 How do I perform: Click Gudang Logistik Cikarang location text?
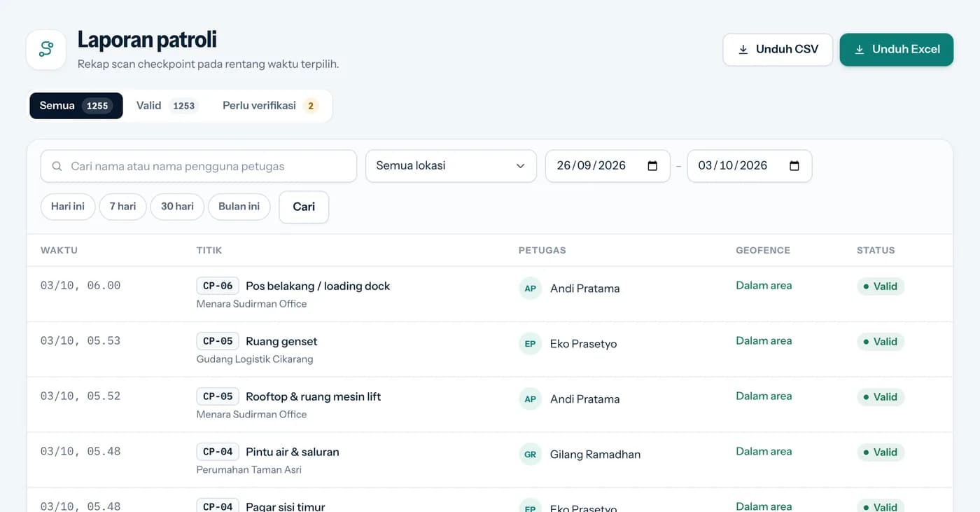(255, 359)
